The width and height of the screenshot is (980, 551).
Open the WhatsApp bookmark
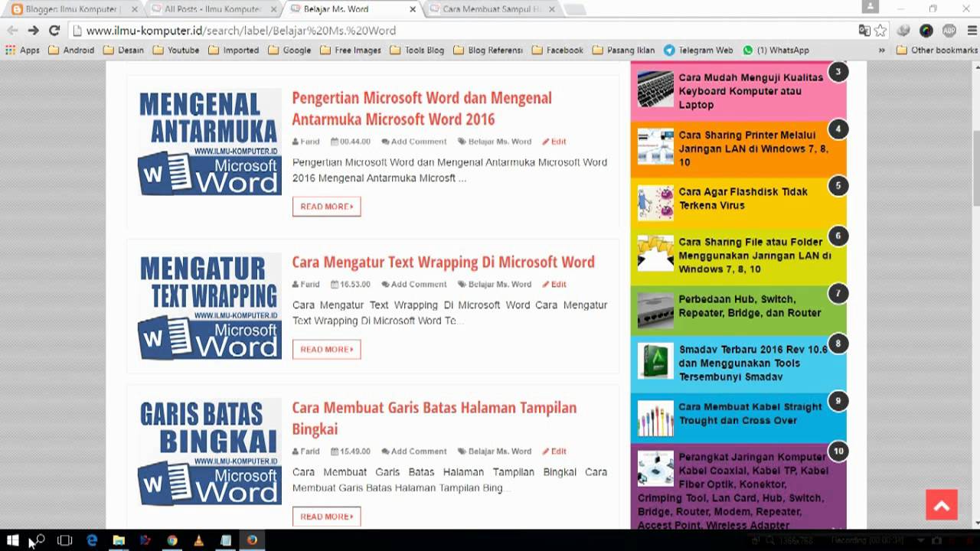click(x=776, y=50)
